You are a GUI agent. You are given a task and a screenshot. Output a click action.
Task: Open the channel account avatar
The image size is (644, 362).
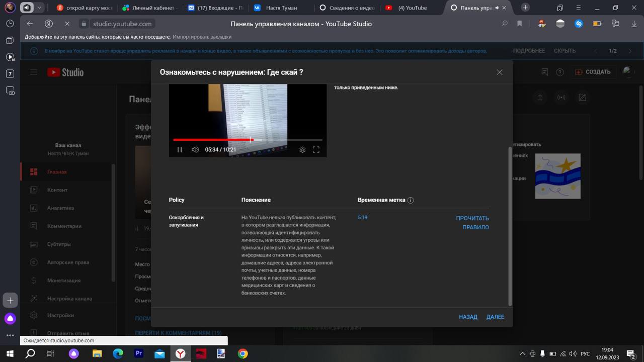pos(627,72)
